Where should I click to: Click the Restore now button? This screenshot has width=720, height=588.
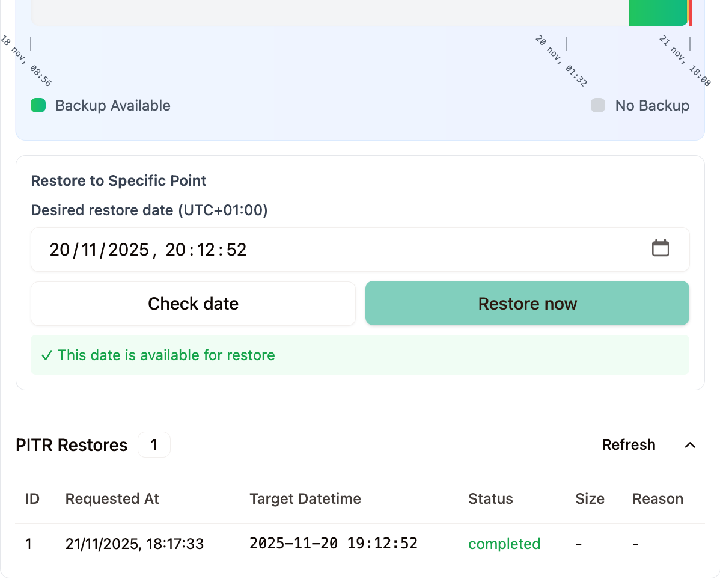[527, 304]
